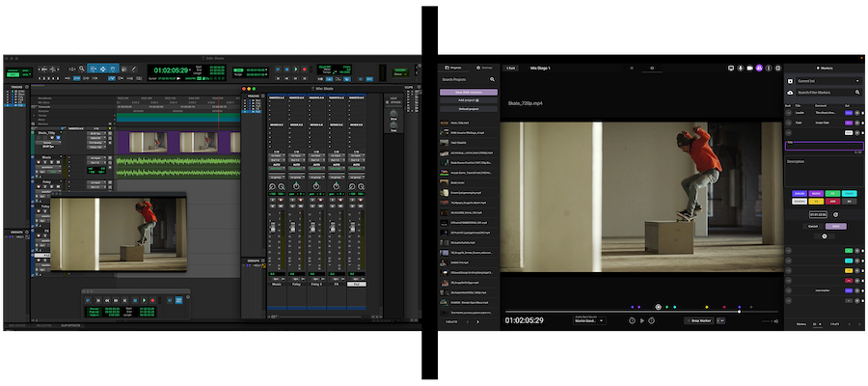868x386 pixels.
Task: Click the purple participants icon in top bar
Action: (760, 69)
